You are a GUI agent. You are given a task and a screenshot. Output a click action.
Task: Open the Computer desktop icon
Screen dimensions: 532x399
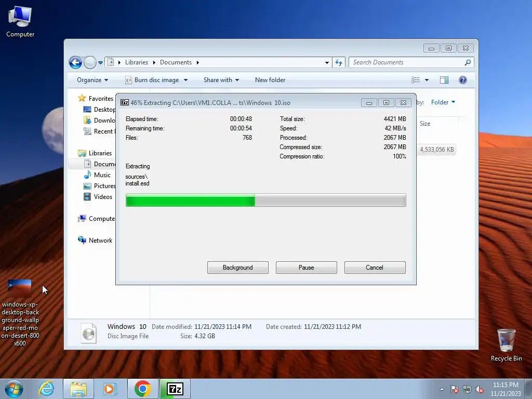point(20,21)
